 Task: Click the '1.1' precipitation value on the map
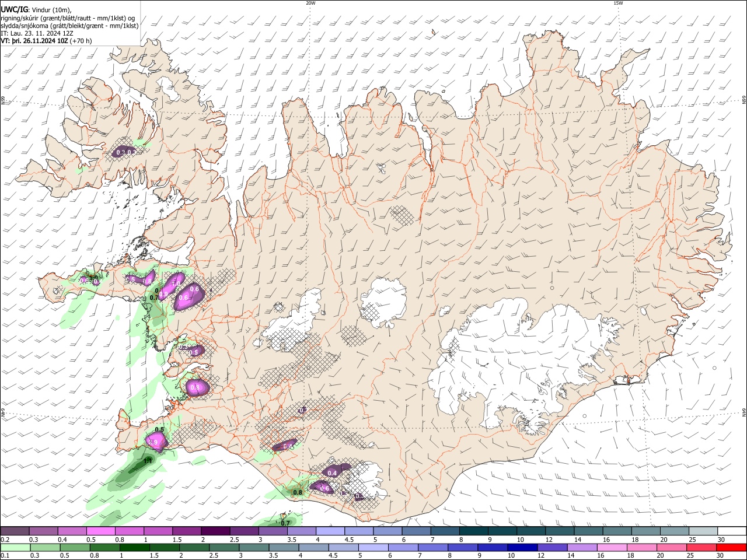point(148,461)
